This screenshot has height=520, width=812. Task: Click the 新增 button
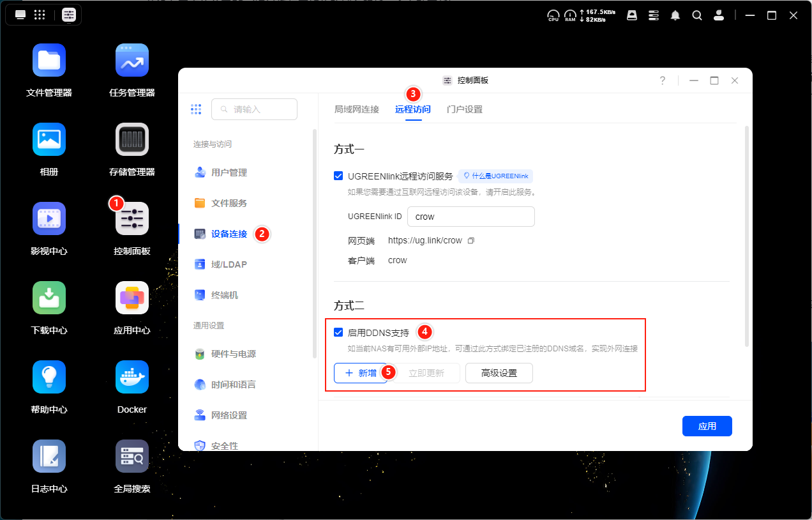click(361, 373)
